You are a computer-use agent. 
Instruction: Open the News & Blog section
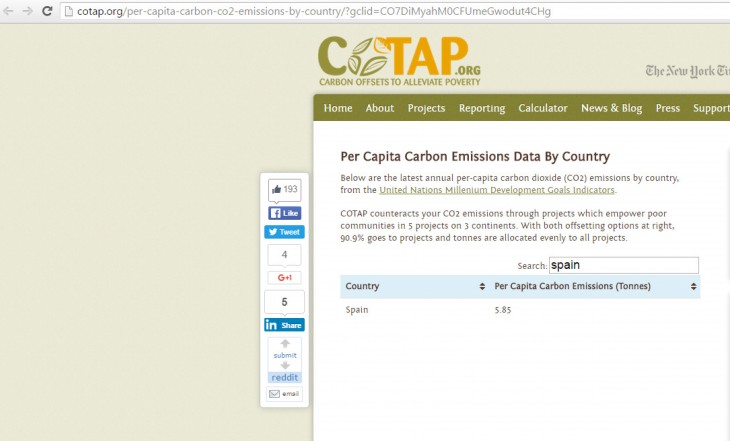tap(611, 108)
